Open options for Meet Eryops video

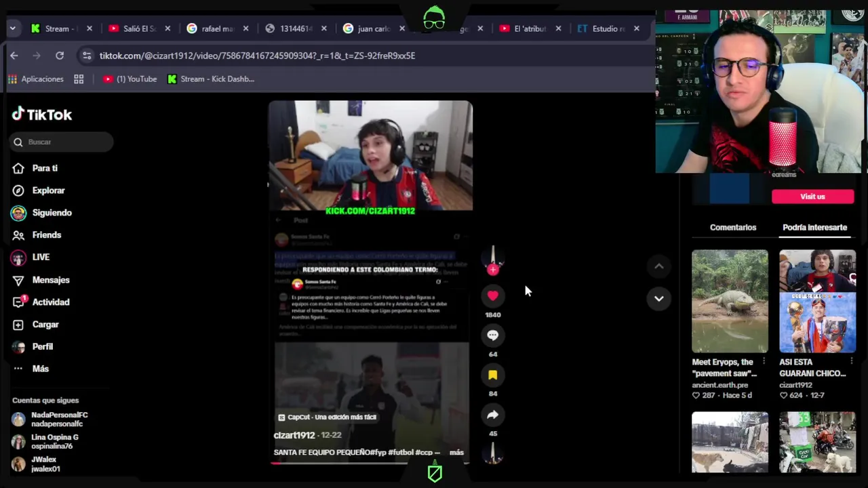764,362
